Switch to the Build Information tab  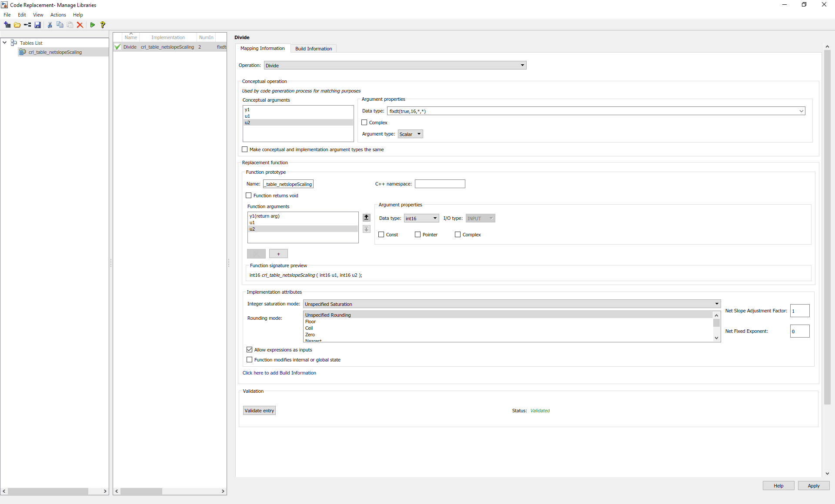click(313, 49)
